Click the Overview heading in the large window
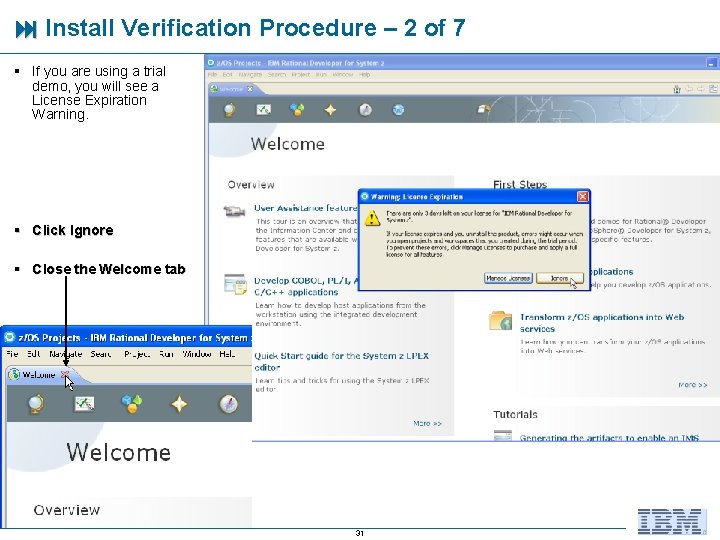The image size is (720, 540). click(251, 185)
